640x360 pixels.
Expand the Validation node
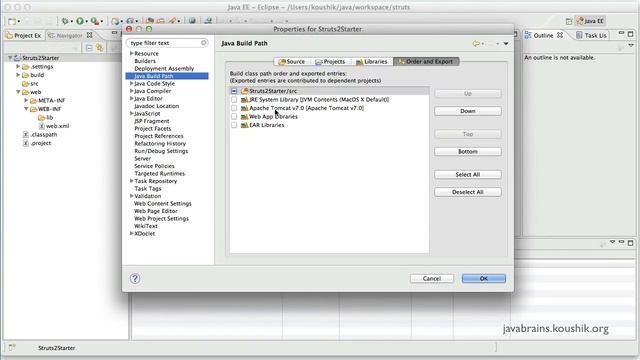[x=131, y=196]
